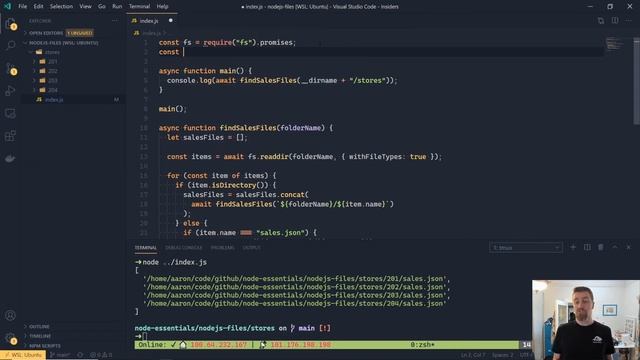Close the terminal panel

[629, 247]
